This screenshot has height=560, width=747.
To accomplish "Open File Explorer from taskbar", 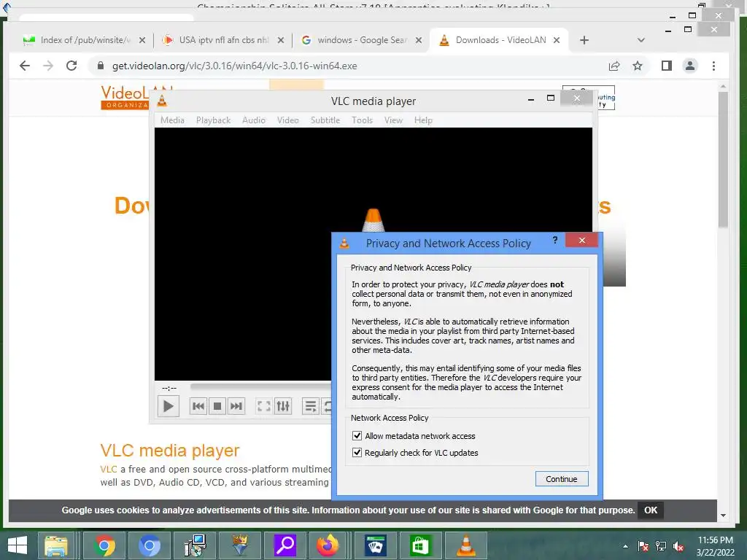I will tap(56, 545).
